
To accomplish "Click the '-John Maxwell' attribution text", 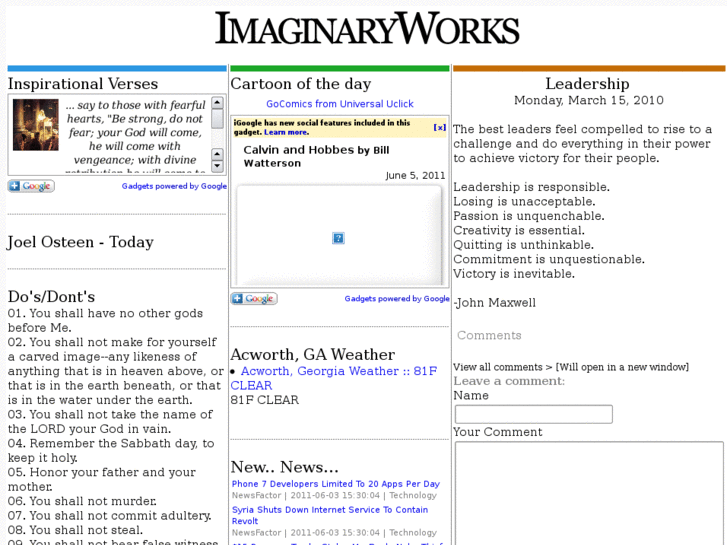I will (495, 303).
